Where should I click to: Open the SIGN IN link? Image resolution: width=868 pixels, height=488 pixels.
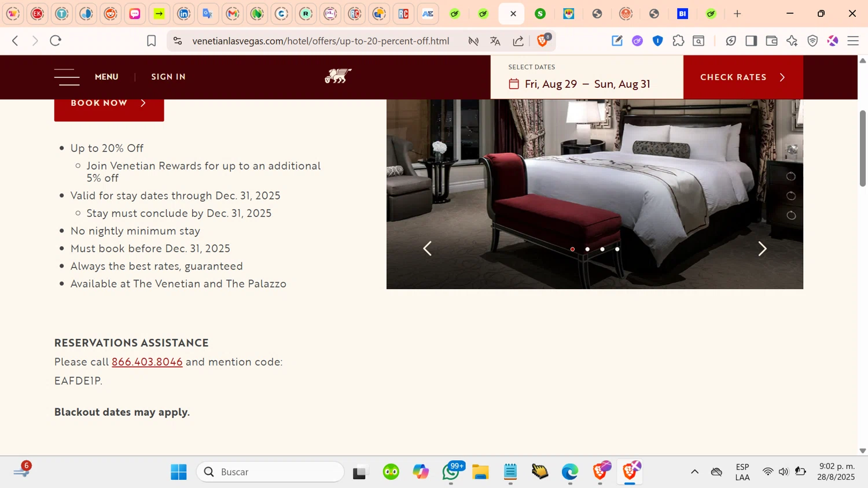click(168, 77)
